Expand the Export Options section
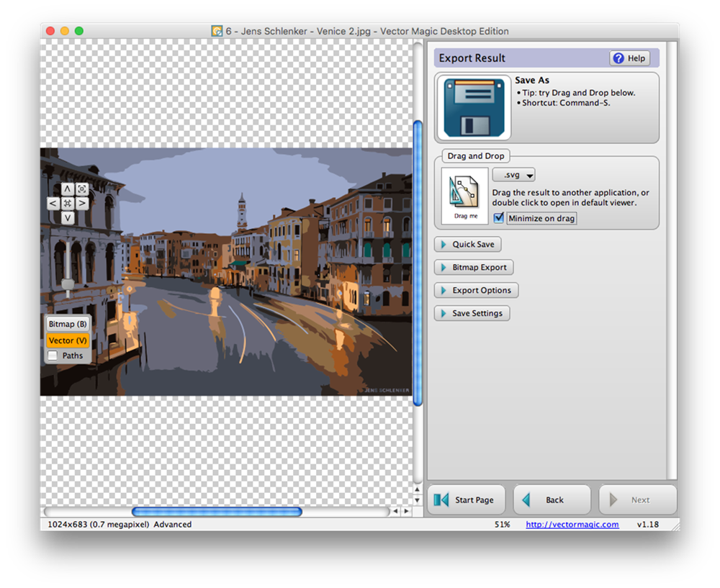Image resolution: width=720 pixels, height=588 pixels. pyautogui.click(x=476, y=290)
